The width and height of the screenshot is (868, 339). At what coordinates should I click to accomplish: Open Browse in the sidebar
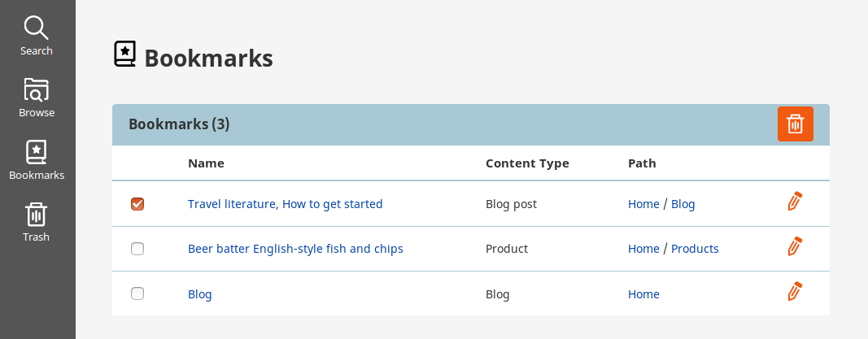[x=37, y=98]
